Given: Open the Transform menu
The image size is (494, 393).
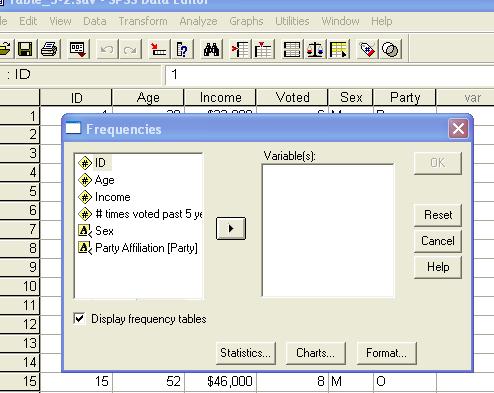Looking at the screenshot, I should point(143,21).
